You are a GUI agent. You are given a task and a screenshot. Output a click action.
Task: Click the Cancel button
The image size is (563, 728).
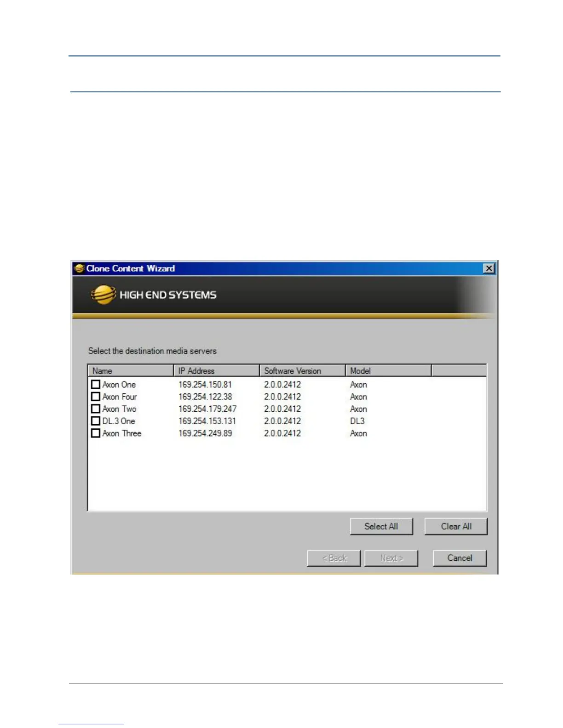pos(460,558)
